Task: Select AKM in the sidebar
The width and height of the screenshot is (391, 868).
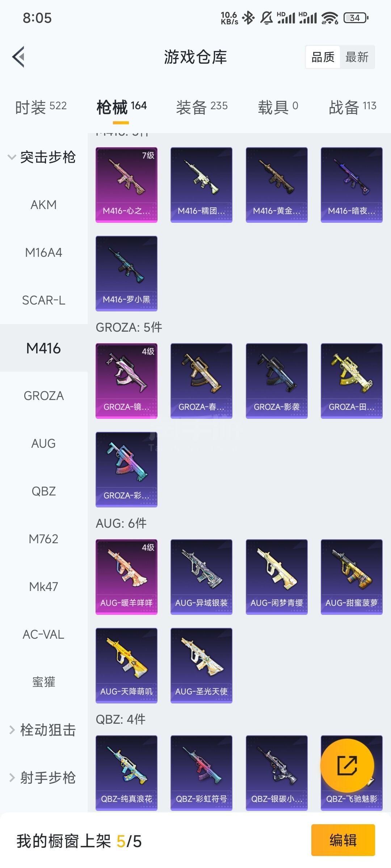Action: pyautogui.click(x=43, y=205)
